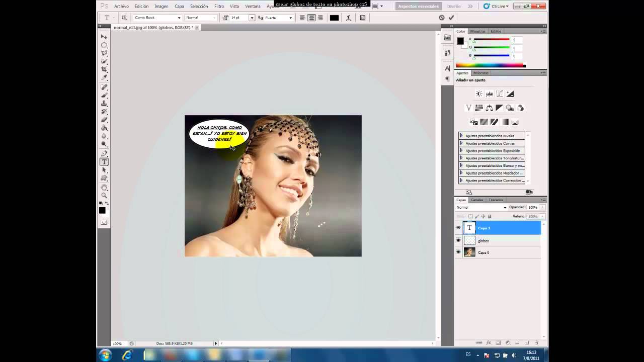Align text right
The width and height of the screenshot is (644, 362).
(x=320, y=18)
